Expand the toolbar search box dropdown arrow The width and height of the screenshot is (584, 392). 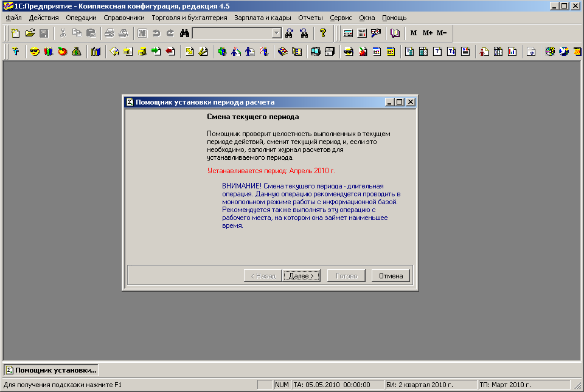point(276,33)
